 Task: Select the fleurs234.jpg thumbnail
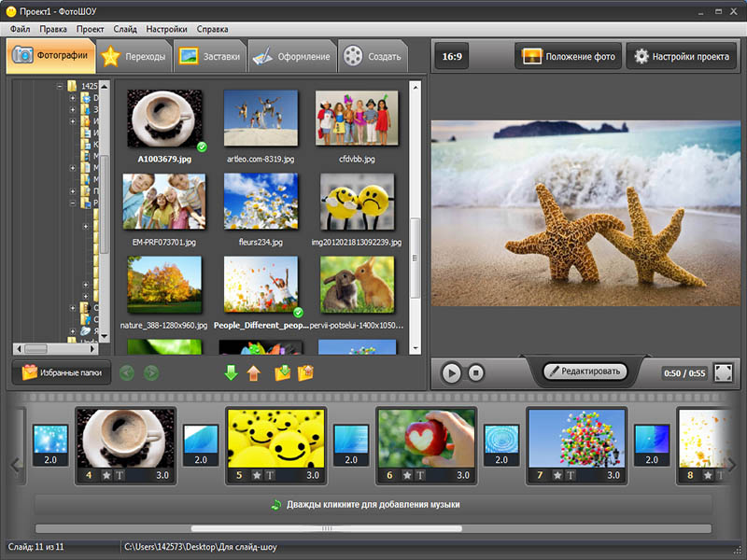pyautogui.click(x=261, y=203)
